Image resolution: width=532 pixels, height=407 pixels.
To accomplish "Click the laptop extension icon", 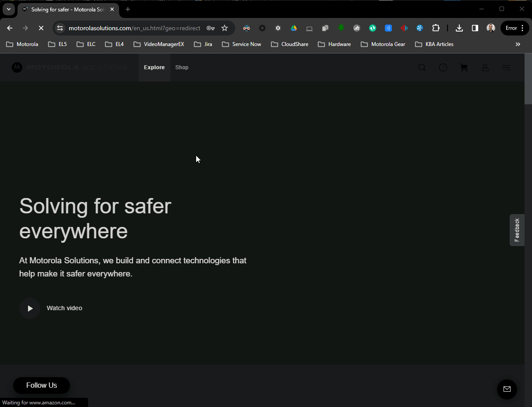I will (310, 28).
